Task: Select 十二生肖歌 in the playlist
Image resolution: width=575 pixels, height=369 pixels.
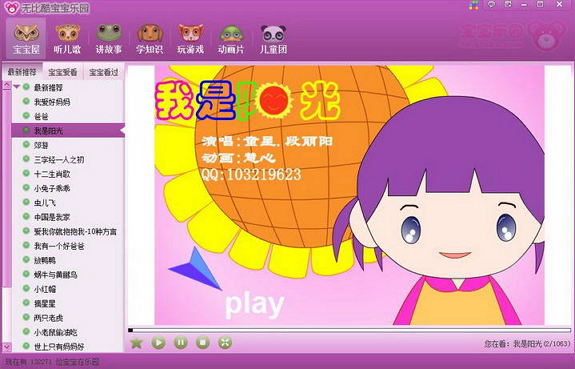Action: [x=68, y=174]
